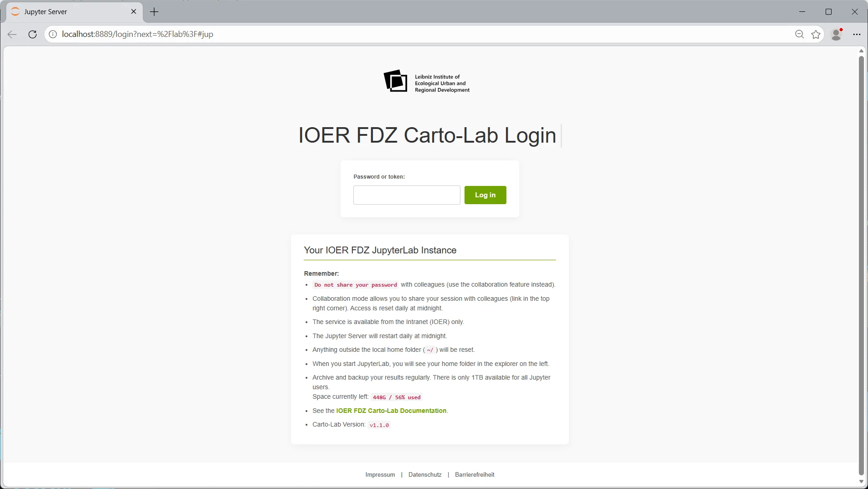Close the Jupyter Server tab

click(133, 11)
